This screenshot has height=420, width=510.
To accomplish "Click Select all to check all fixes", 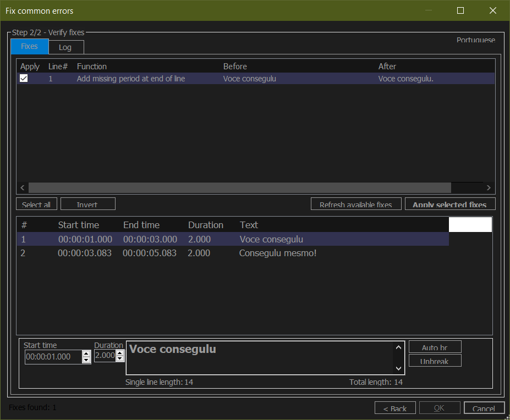I will coord(36,204).
